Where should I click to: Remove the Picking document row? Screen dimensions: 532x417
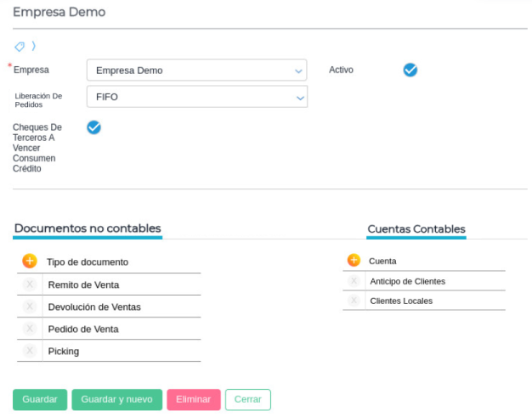[x=30, y=351]
